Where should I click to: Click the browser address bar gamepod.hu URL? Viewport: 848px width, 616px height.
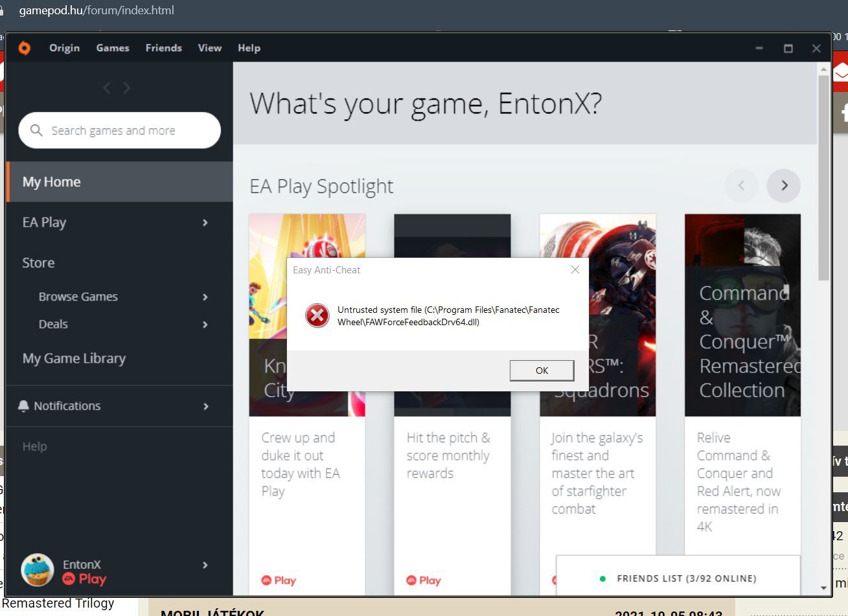point(97,10)
